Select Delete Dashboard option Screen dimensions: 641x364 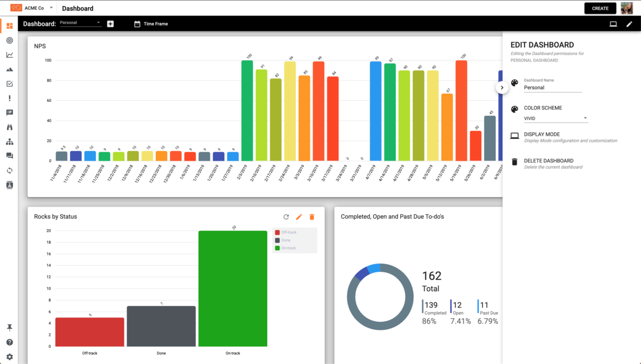(x=549, y=161)
